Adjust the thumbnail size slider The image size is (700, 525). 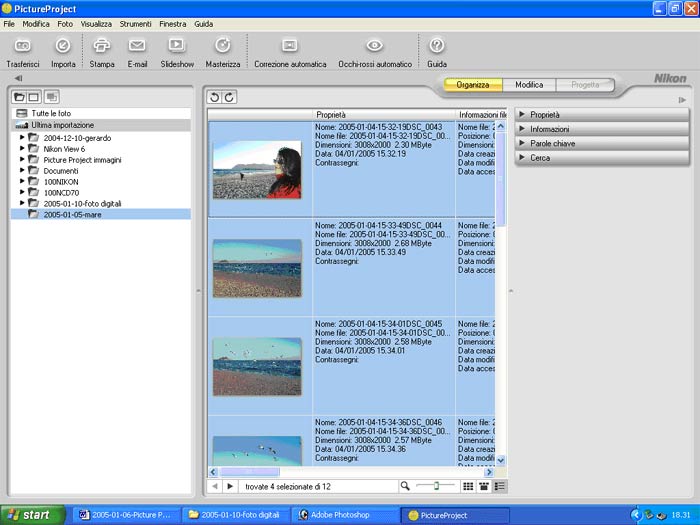coord(436,486)
